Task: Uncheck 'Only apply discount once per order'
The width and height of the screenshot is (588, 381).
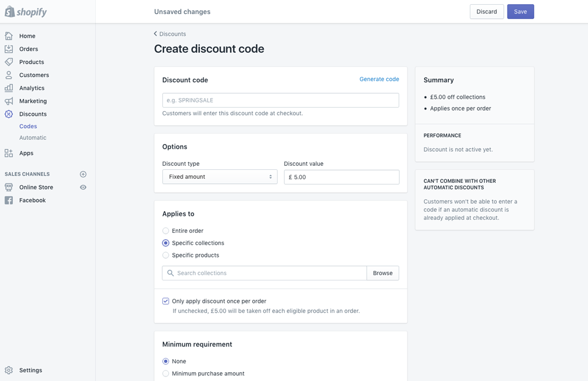Action: (x=165, y=301)
